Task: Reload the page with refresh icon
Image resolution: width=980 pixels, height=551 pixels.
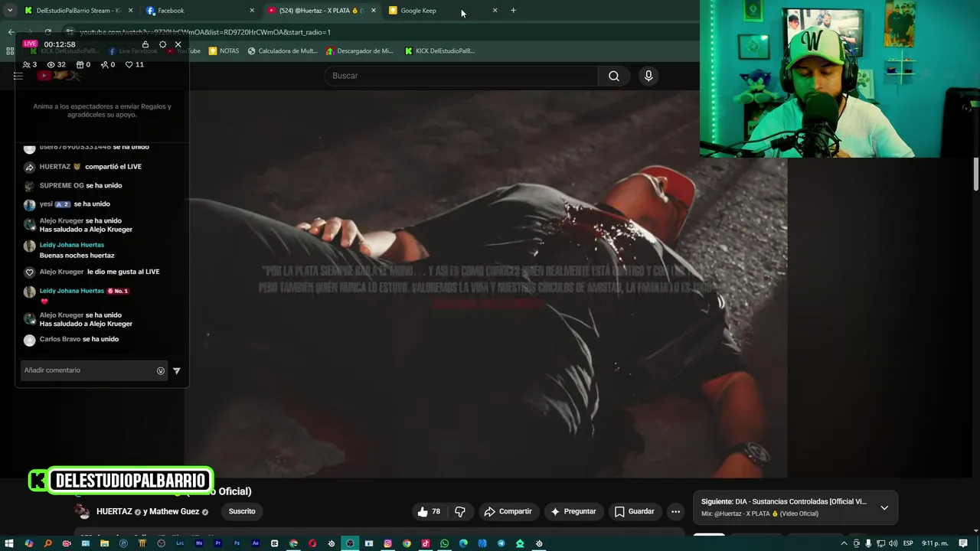Action: [47, 32]
